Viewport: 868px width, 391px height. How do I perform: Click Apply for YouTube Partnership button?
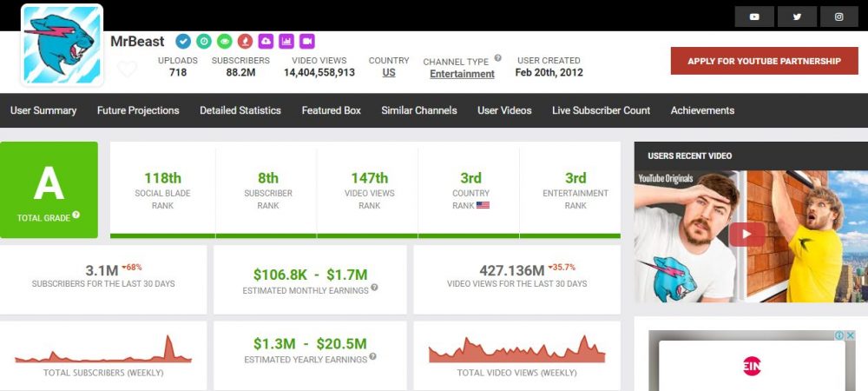[765, 61]
